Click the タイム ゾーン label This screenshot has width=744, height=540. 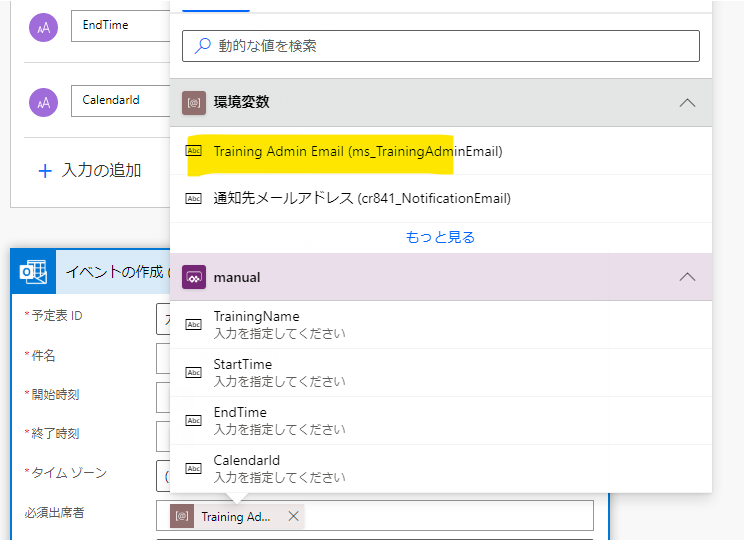point(69,473)
